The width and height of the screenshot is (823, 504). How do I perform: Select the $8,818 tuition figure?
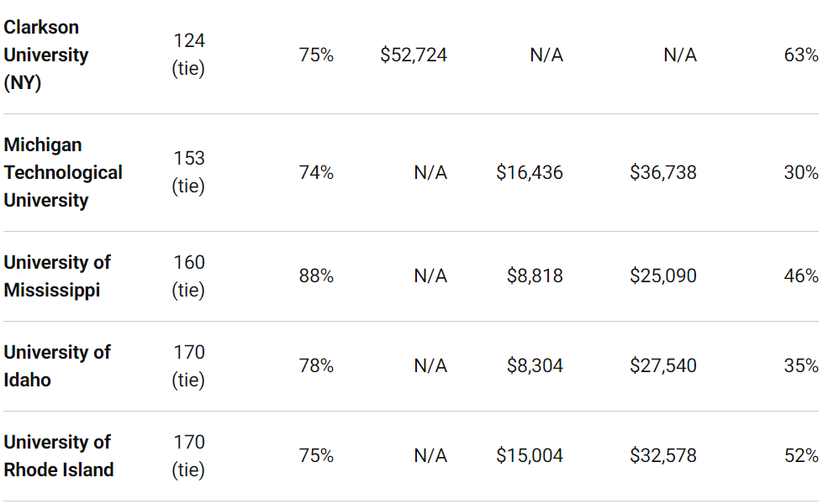[x=535, y=276]
